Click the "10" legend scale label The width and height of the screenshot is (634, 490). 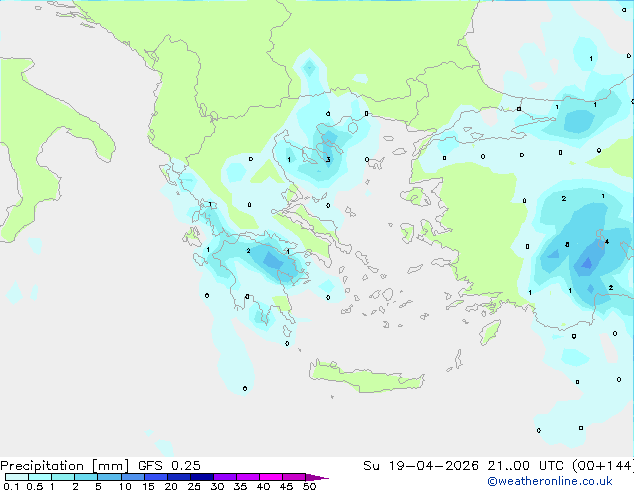pyautogui.click(x=125, y=486)
